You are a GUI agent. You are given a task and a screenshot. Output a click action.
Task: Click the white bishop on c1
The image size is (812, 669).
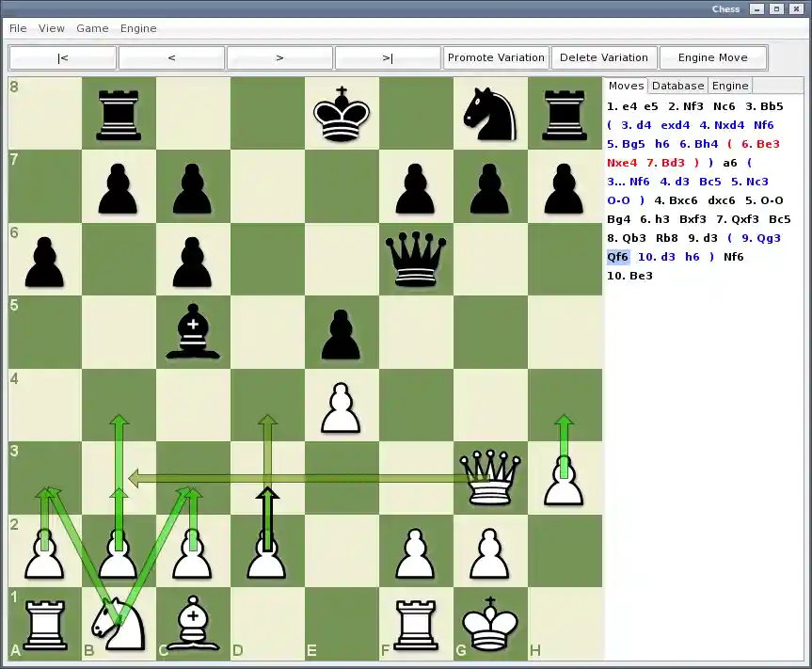pos(193,621)
